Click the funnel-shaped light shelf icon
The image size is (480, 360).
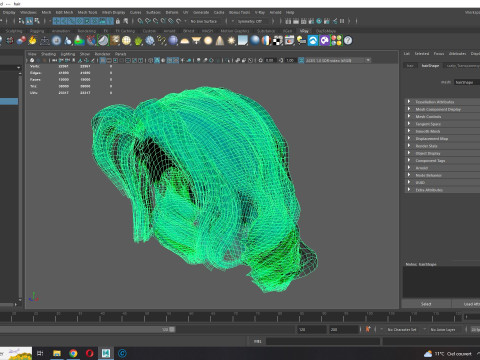pos(196,41)
